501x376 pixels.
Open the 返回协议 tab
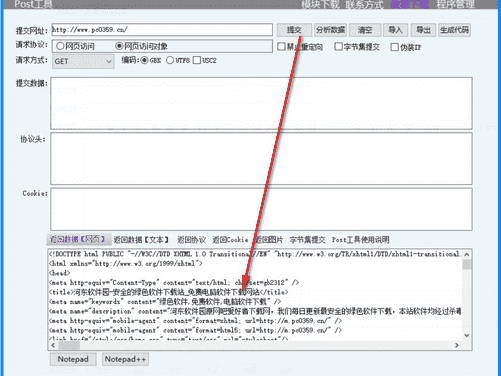191,240
